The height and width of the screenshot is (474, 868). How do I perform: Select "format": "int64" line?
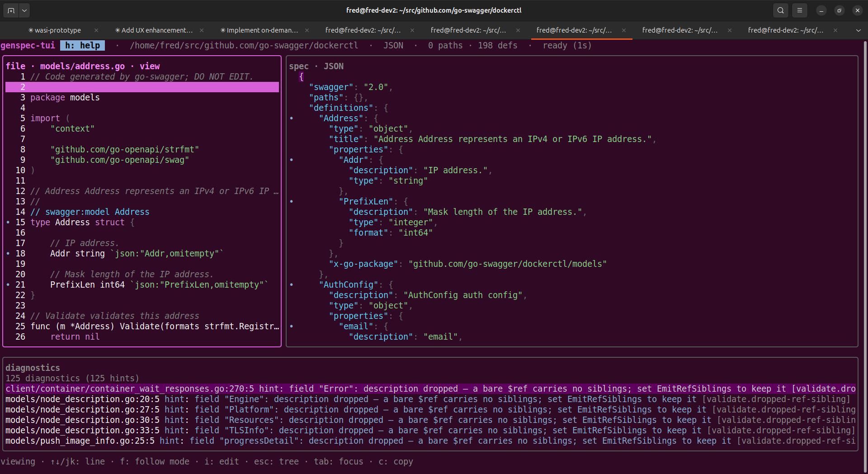click(x=391, y=232)
